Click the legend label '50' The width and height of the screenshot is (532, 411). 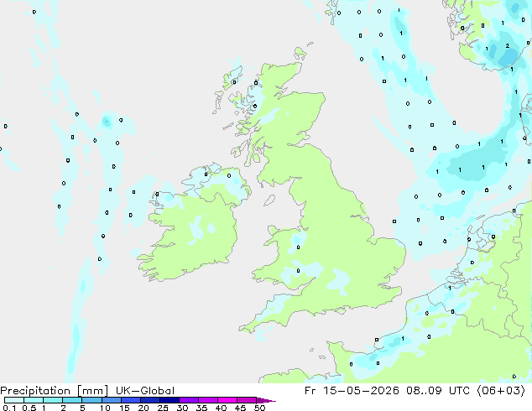click(260, 408)
